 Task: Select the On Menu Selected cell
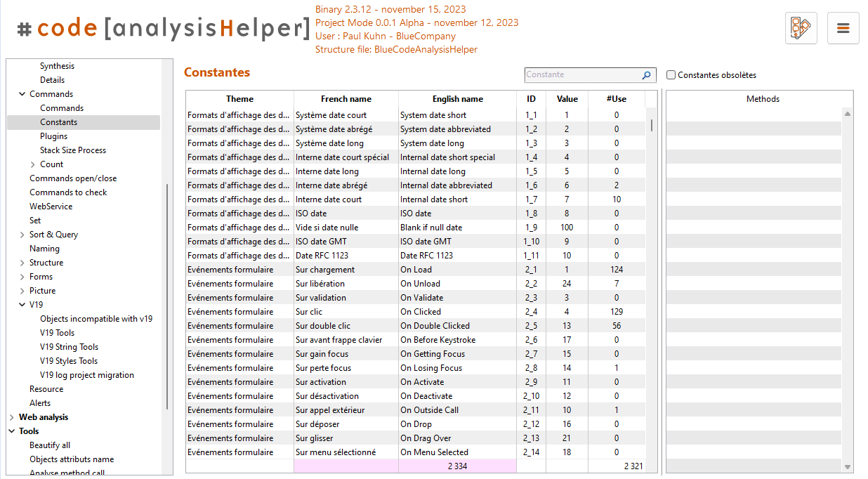(457, 452)
